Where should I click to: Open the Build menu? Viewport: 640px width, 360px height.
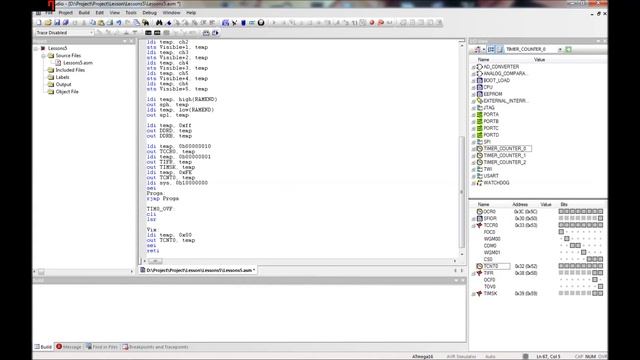pos(84,13)
